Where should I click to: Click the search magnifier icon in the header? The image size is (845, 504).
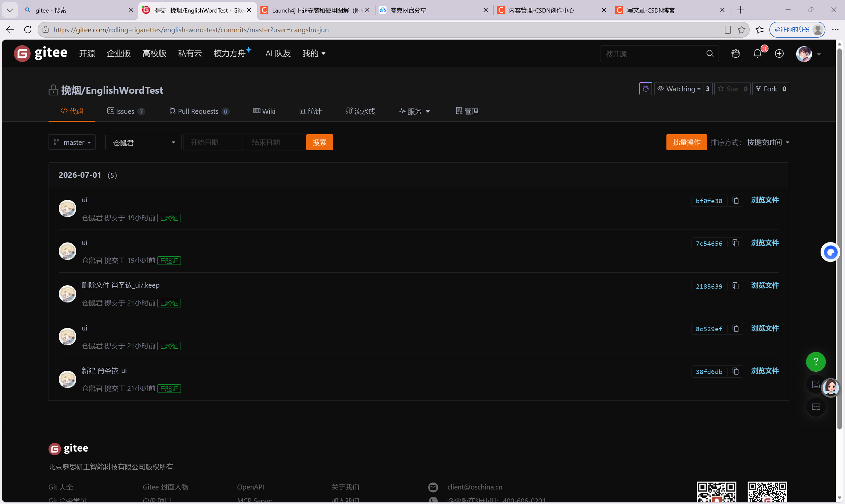pos(710,53)
